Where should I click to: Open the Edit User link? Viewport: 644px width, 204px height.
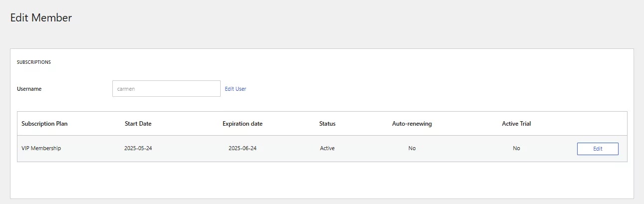[235, 89]
